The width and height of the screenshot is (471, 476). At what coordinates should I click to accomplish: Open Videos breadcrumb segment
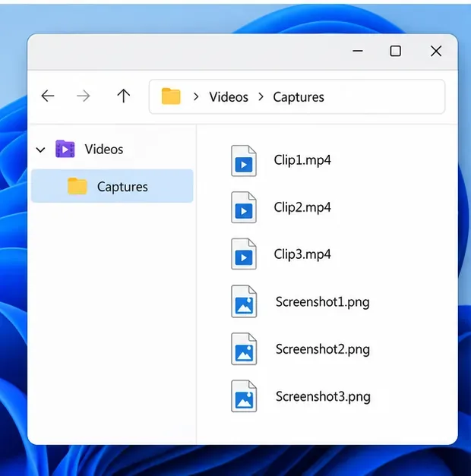point(229,97)
